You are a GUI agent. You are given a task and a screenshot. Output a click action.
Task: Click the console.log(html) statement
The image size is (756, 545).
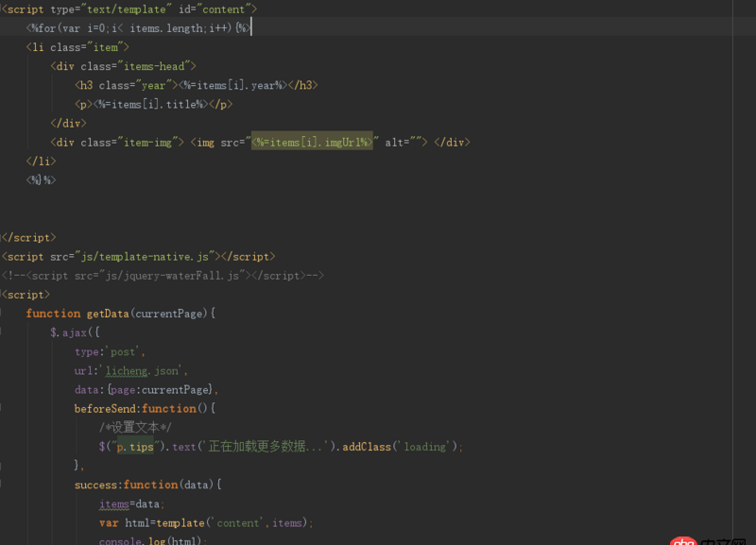pos(151,539)
